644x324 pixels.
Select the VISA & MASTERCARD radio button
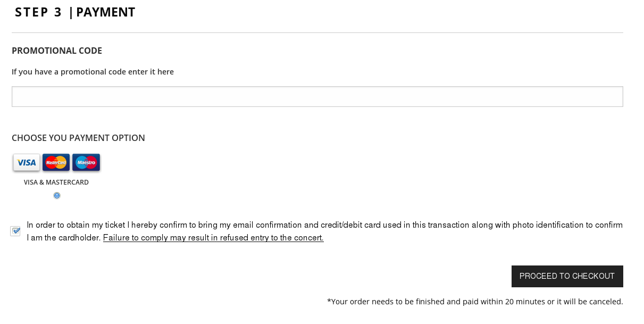click(57, 196)
